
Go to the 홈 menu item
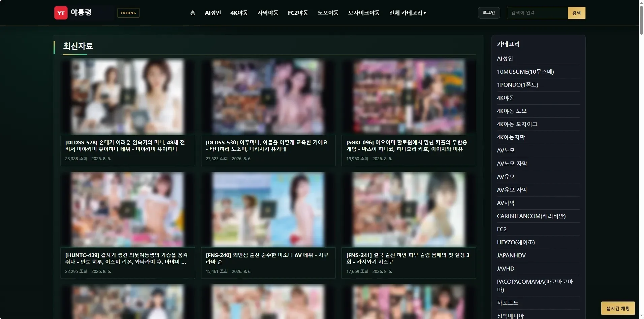193,13
